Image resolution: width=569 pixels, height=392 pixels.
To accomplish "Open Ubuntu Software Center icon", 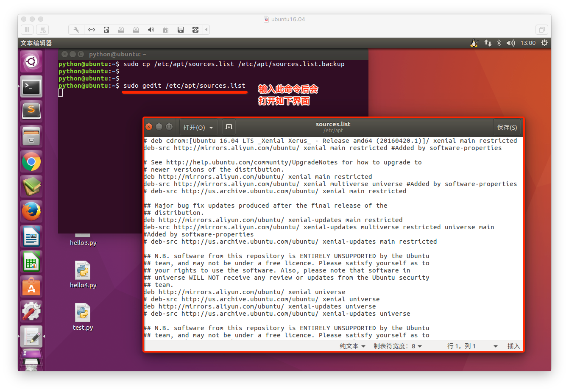I will 31,286.
